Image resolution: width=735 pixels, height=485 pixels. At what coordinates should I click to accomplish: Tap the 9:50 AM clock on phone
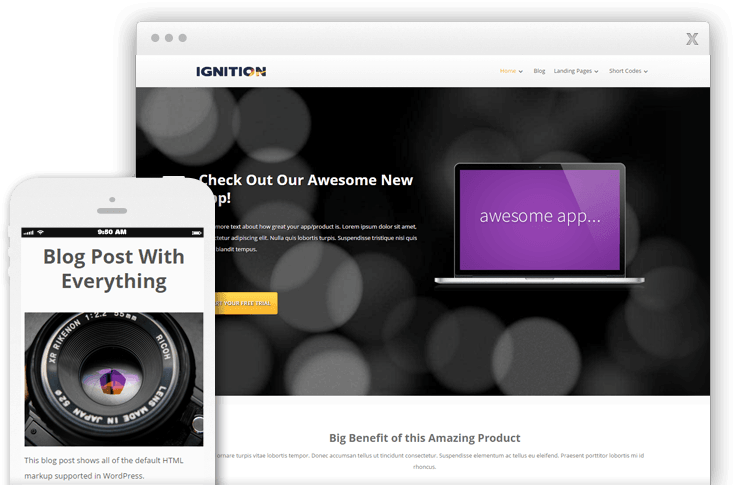pyautogui.click(x=112, y=232)
